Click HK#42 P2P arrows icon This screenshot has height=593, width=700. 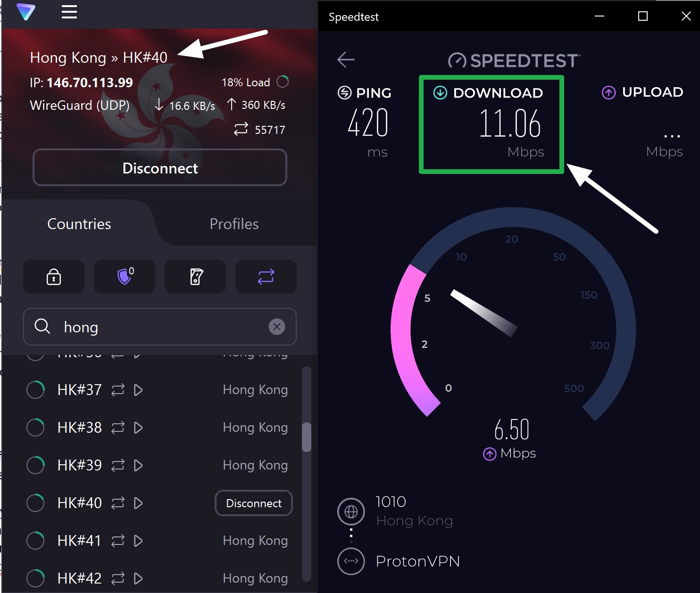(x=118, y=578)
